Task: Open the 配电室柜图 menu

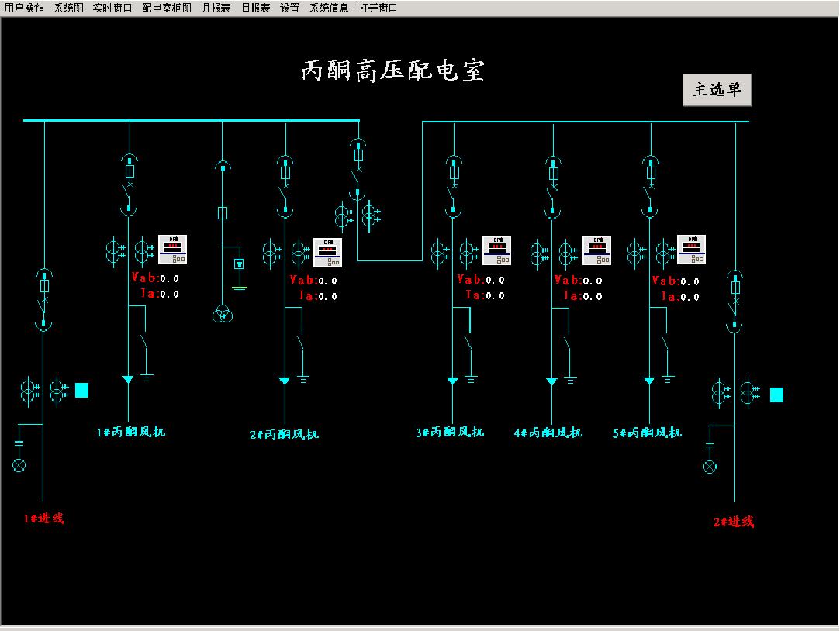Action: point(166,8)
